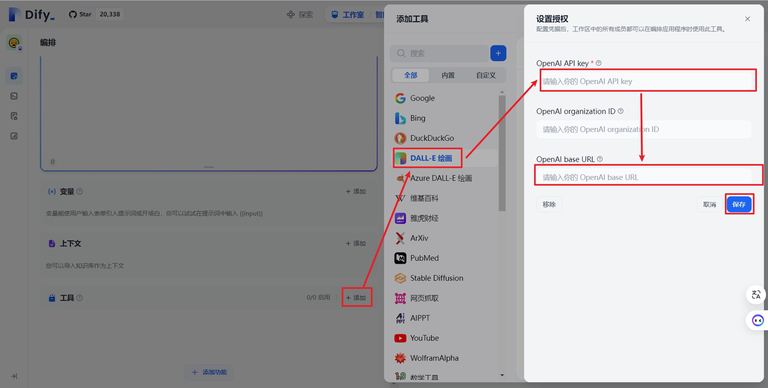This screenshot has width=768, height=388.
Task: Close the 设置授权 dialog
Action: coord(747,19)
